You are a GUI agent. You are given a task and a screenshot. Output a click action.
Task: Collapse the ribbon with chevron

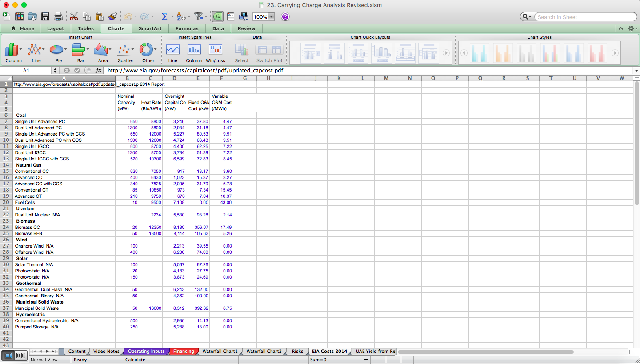[x=621, y=28]
